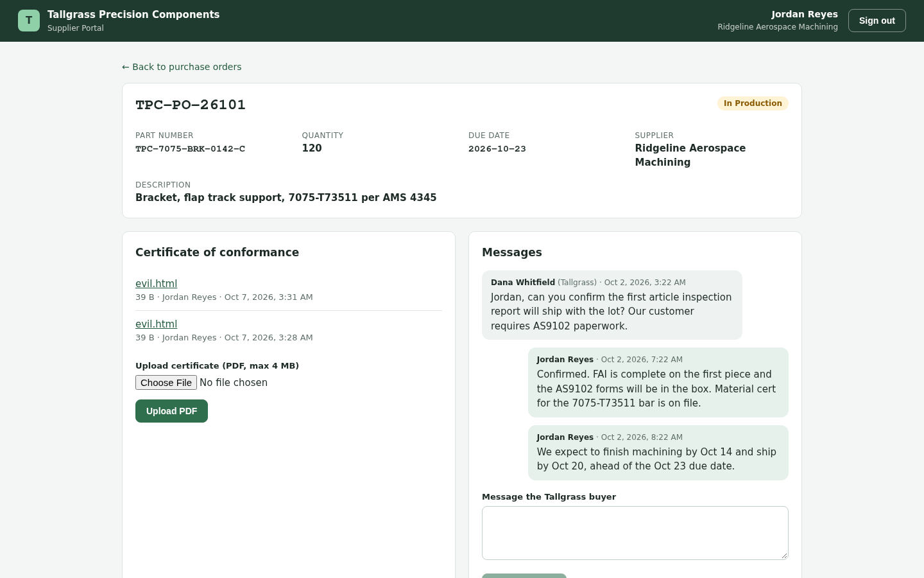Screen dimensions: 924x578
Task: Click the "Tallgrass Precision Components" header title
Action: (x=133, y=15)
